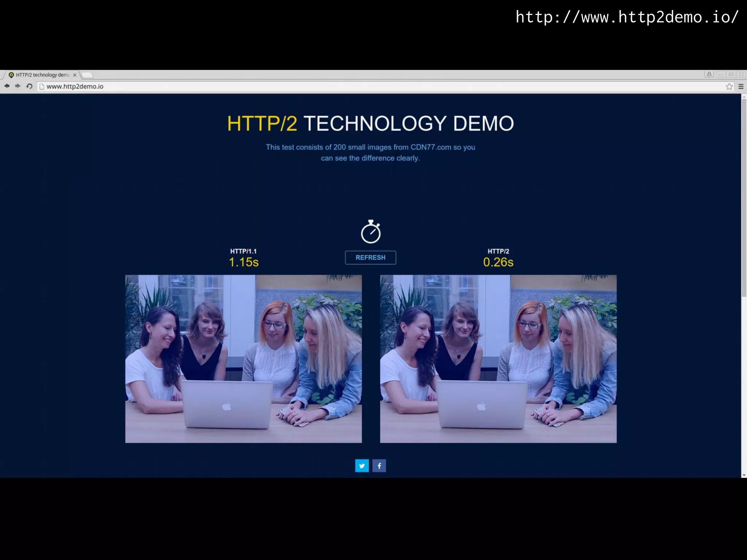Image resolution: width=747 pixels, height=560 pixels.
Task: Click the HTTP/2 label above 0.26s
Action: [x=498, y=251]
